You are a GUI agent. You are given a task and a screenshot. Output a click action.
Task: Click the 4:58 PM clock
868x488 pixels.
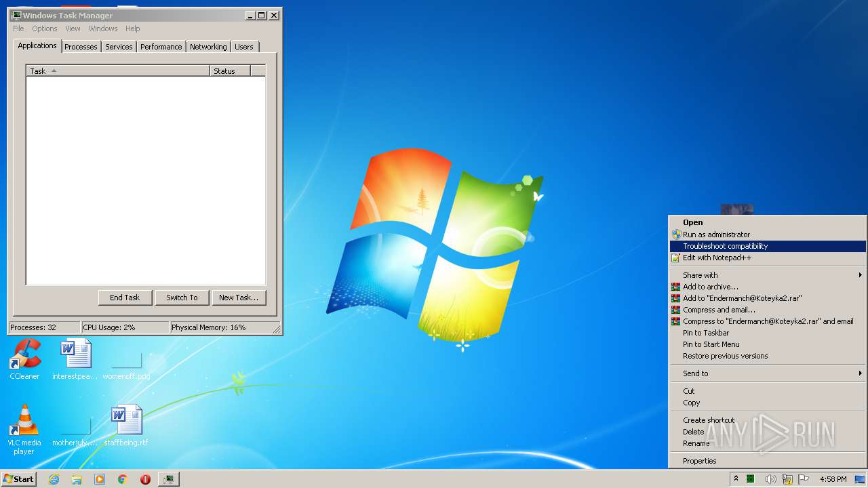point(833,479)
